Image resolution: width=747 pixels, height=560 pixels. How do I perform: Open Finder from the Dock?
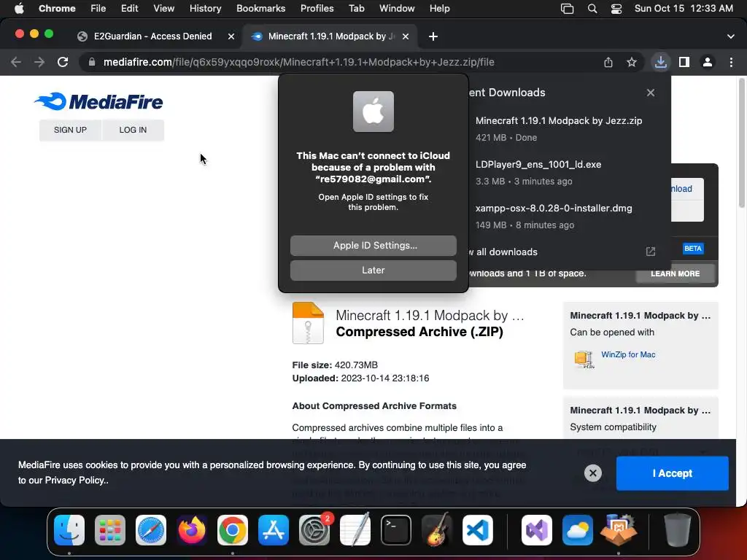(69, 530)
